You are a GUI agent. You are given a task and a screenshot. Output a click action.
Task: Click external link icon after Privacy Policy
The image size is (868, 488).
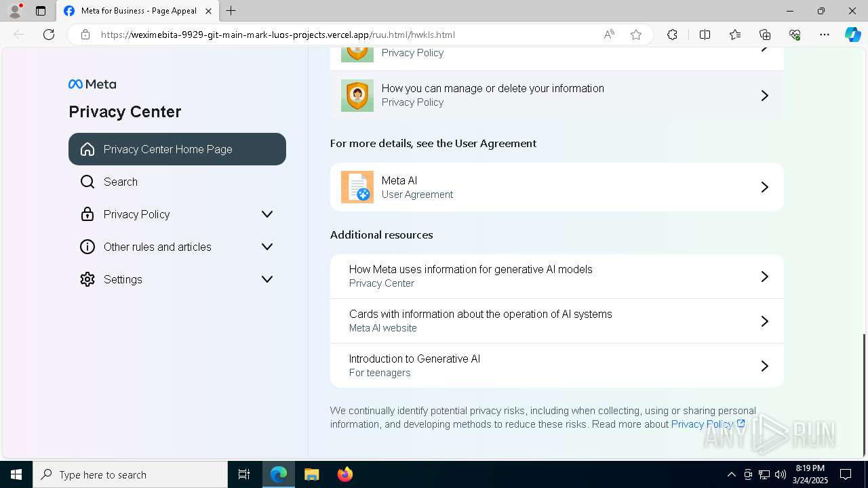[741, 424]
